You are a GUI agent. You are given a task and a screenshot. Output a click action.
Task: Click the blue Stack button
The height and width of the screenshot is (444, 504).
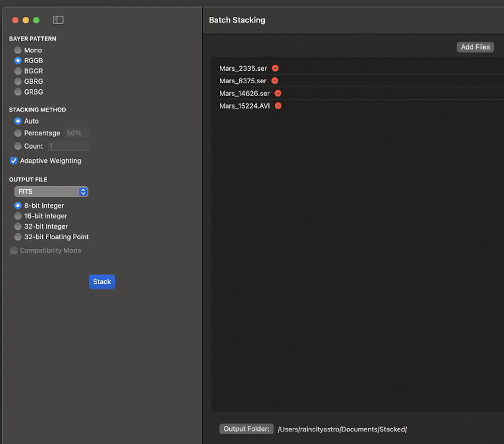101,282
